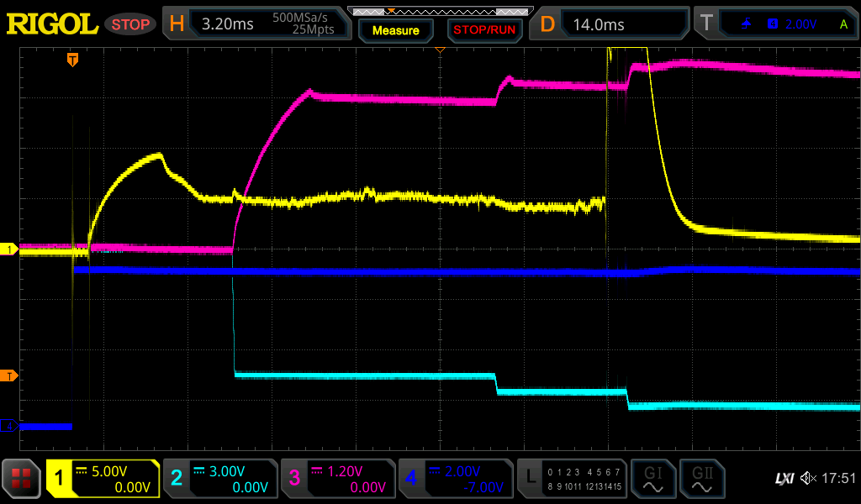Click the yellow channel 1 ground marker

click(x=9, y=249)
